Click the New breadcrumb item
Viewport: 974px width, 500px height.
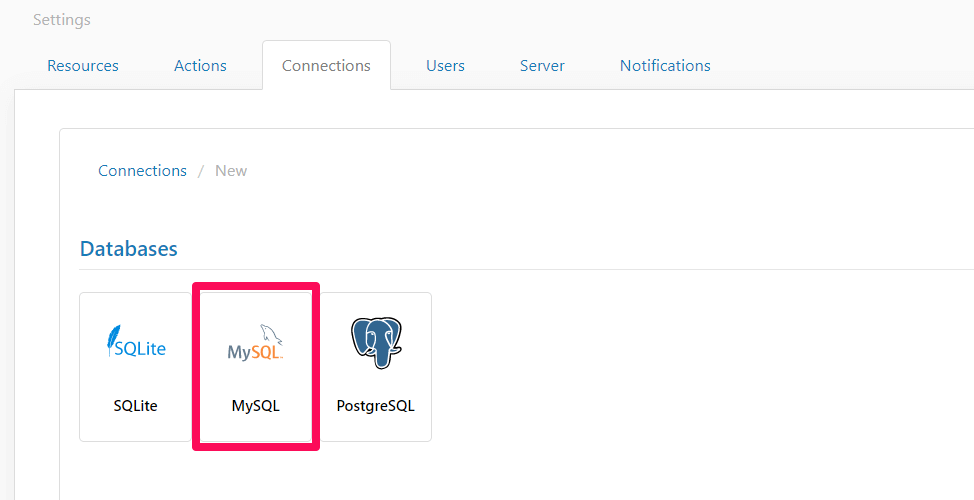231,171
